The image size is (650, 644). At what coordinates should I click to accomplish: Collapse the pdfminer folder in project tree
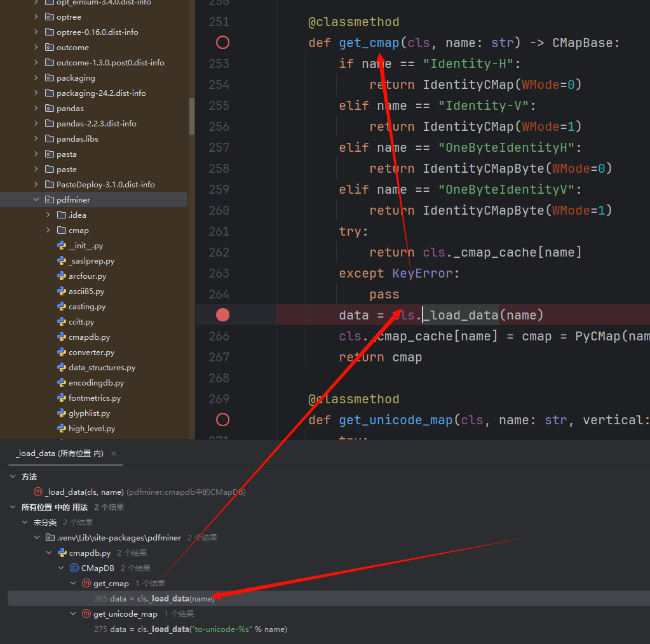(36, 200)
